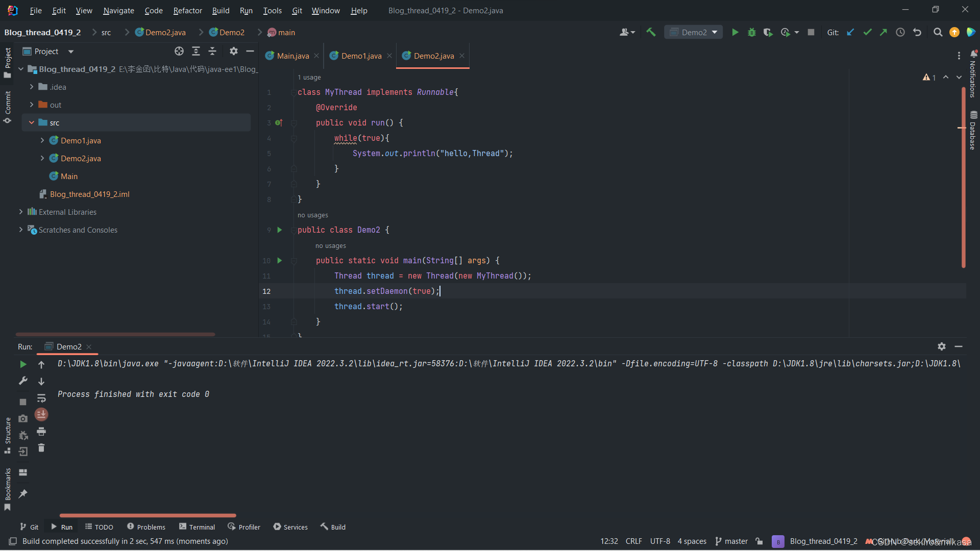Viewport: 980px width, 551px height.
Task: Expand the Scratches and Consoles node
Action: point(21,230)
